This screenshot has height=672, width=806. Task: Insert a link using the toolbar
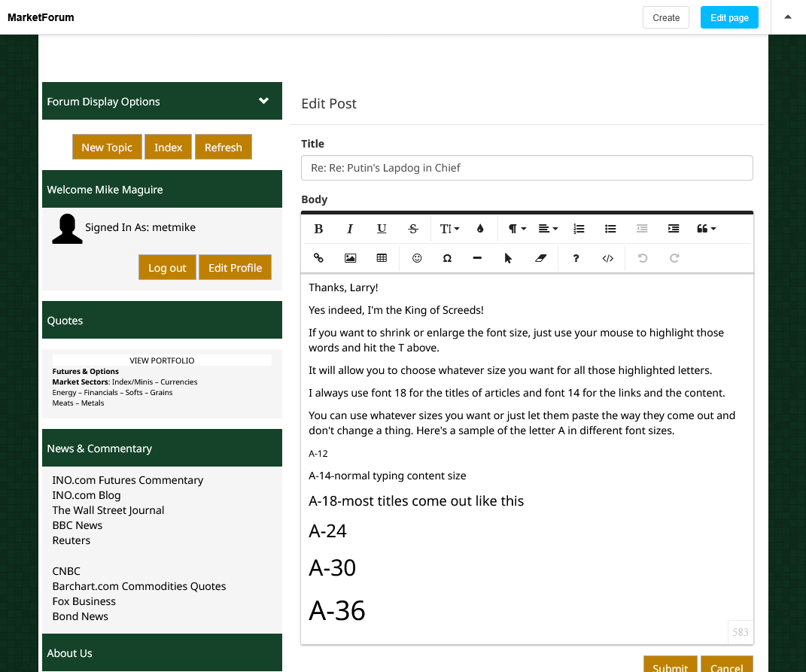(318, 258)
